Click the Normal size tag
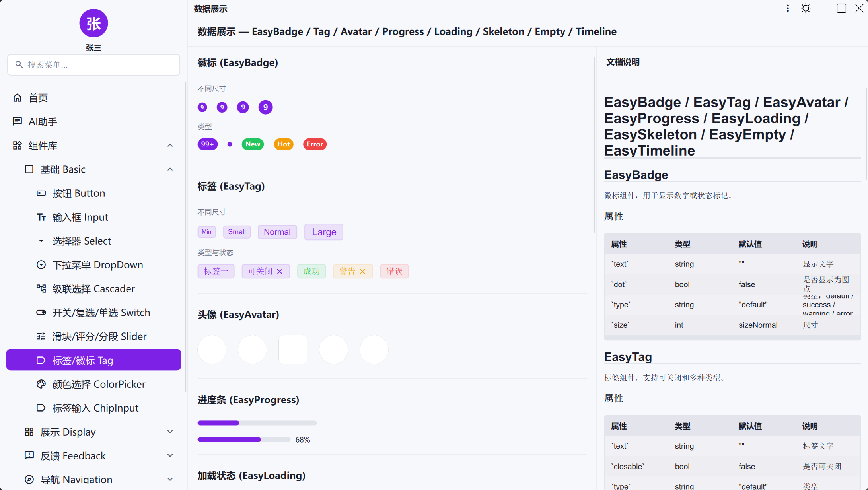Image resolution: width=868 pixels, height=490 pixels. (x=277, y=232)
